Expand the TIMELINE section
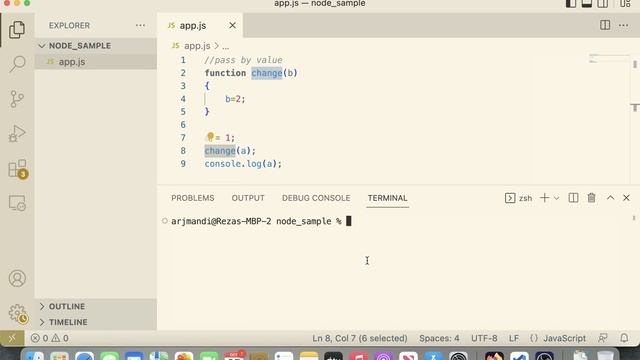 (x=96, y=322)
